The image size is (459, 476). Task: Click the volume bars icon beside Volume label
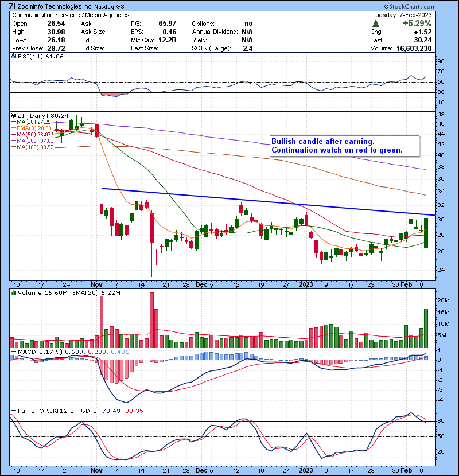point(13,292)
